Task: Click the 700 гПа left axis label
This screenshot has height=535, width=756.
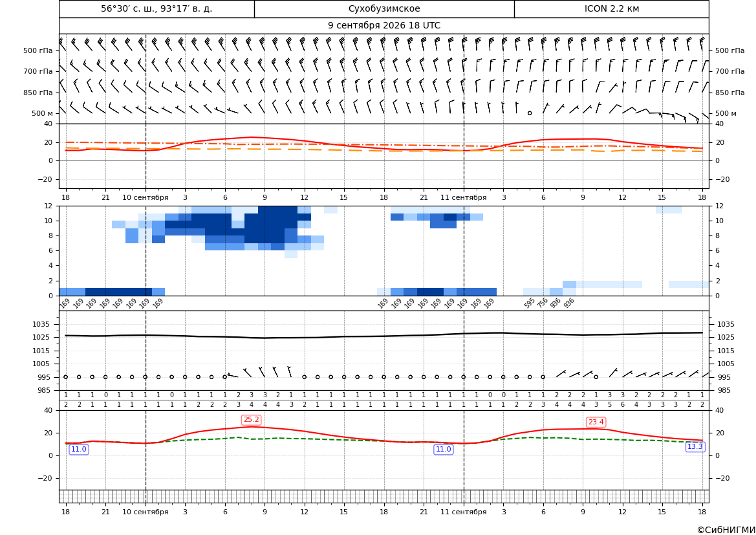Action: [38, 71]
